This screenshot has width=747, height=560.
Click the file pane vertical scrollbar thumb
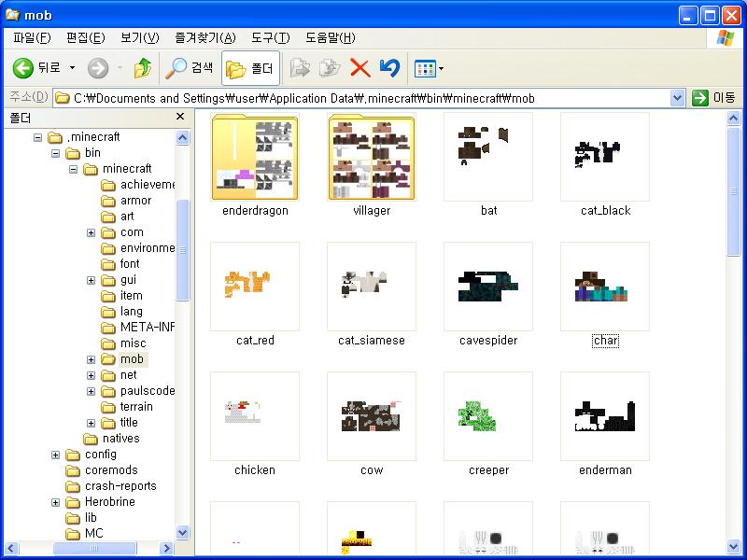pyautogui.click(x=733, y=191)
